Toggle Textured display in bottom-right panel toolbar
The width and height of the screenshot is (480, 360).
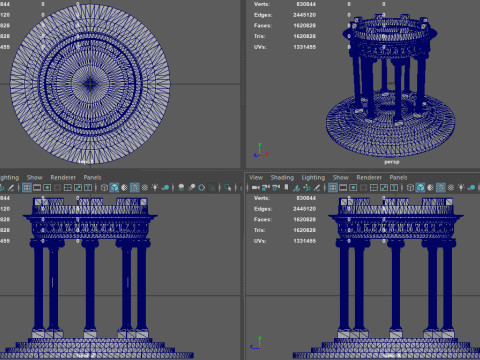(x=451, y=188)
